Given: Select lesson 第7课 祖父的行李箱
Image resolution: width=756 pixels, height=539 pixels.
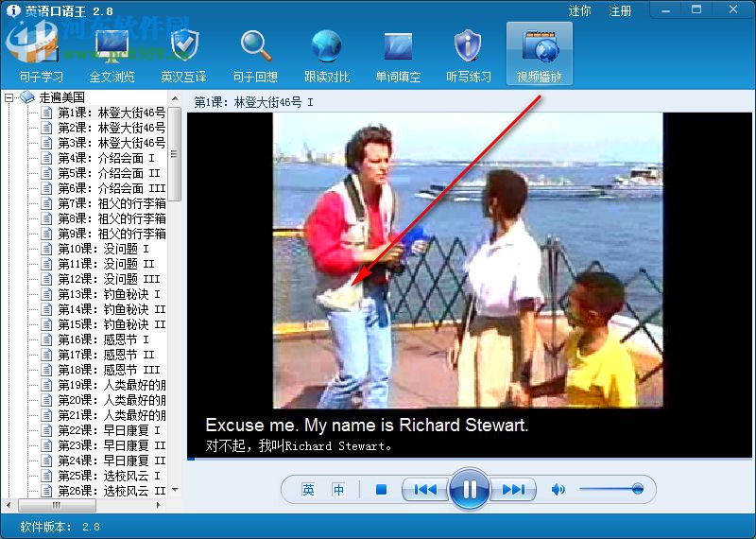Looking at the screenshot, I should coord(112,203).
